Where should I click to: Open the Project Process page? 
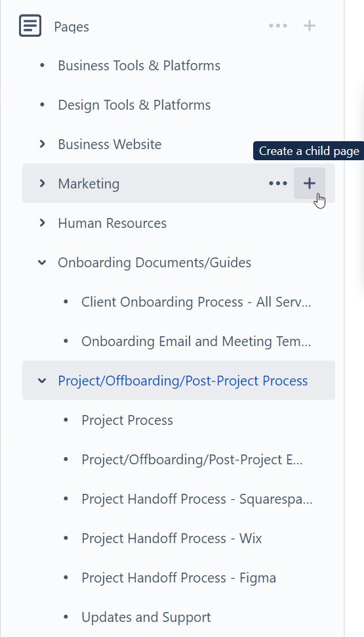click(x=127, y=420)
